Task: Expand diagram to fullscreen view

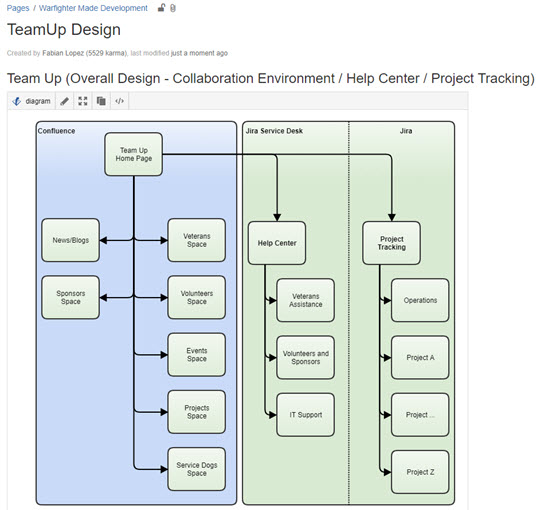Action: click(83, 101)
